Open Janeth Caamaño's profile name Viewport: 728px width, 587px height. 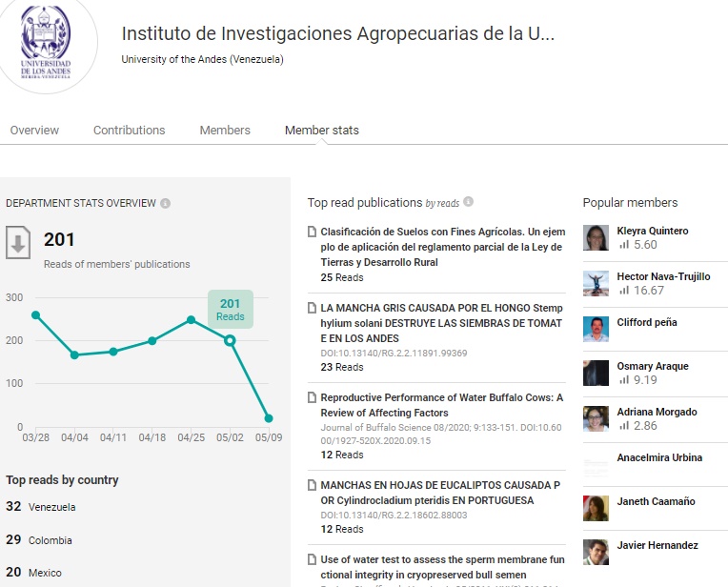(x=656, y=501)
